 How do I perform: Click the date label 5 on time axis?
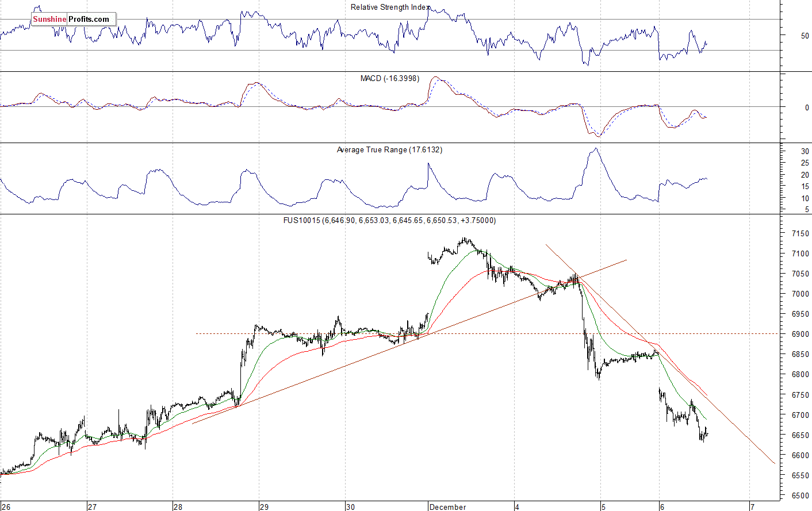click(x=603, y=507)
